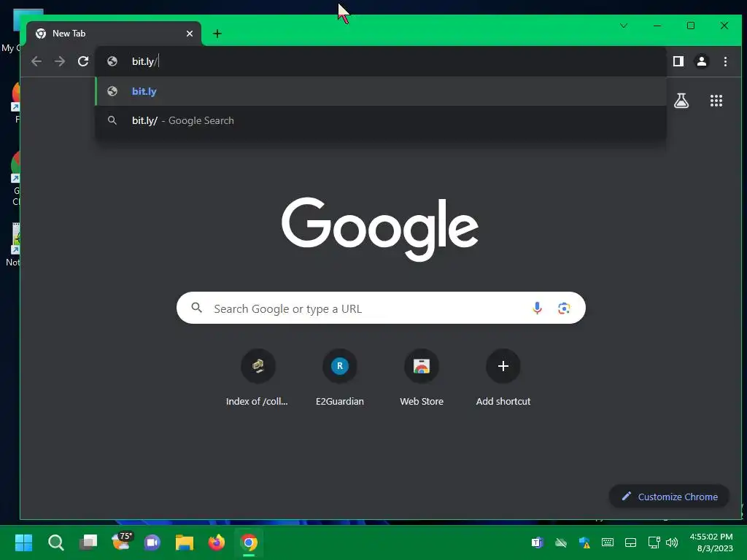The width and height of the screenshot is (747, 560).
Task: Click the Chrome taskbar icon
Action: point(249,542)
